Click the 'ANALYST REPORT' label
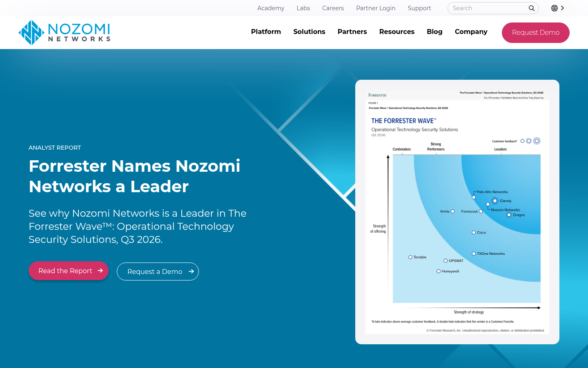Screen dimensions: 588x368 (x=55, y=148)
